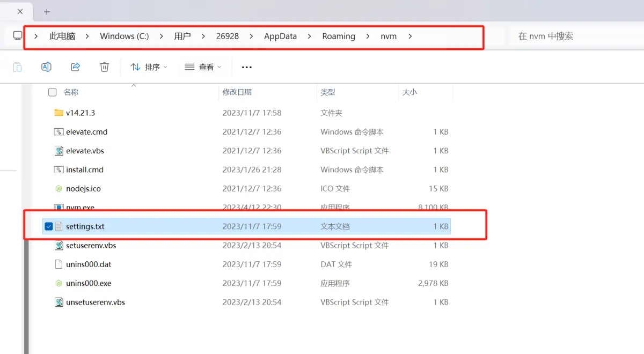This screenshot has height=354, width=644.
Task: Expand chevron after 26928
Action: tap(252, 36)
